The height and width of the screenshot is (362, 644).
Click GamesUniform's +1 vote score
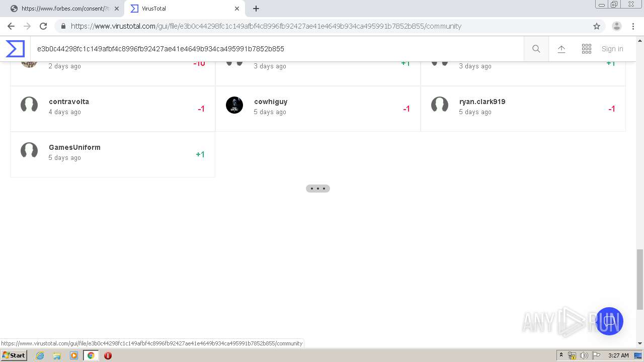tap(200, 154)
